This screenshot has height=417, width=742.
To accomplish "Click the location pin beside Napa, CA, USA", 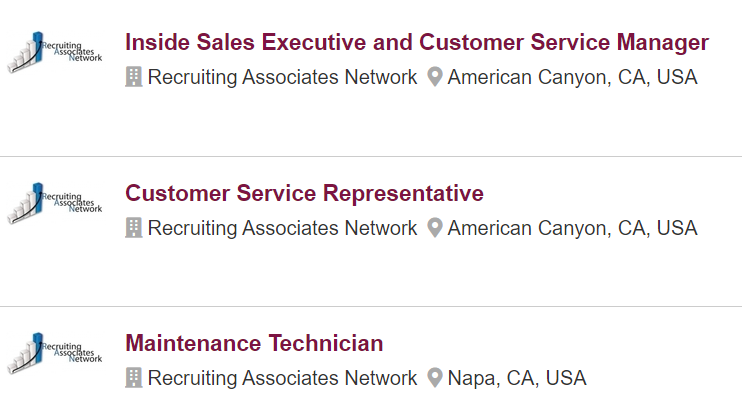I will 435,378.
